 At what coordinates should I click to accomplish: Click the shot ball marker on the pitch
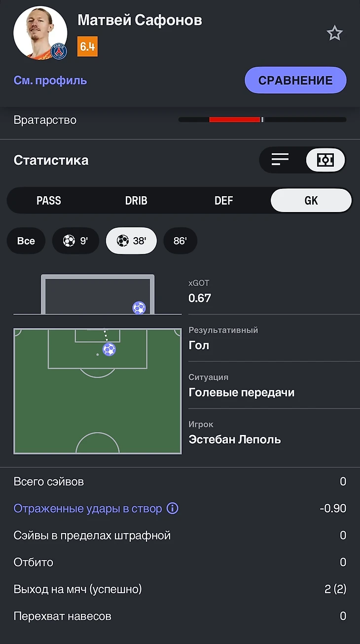point(109,350)
